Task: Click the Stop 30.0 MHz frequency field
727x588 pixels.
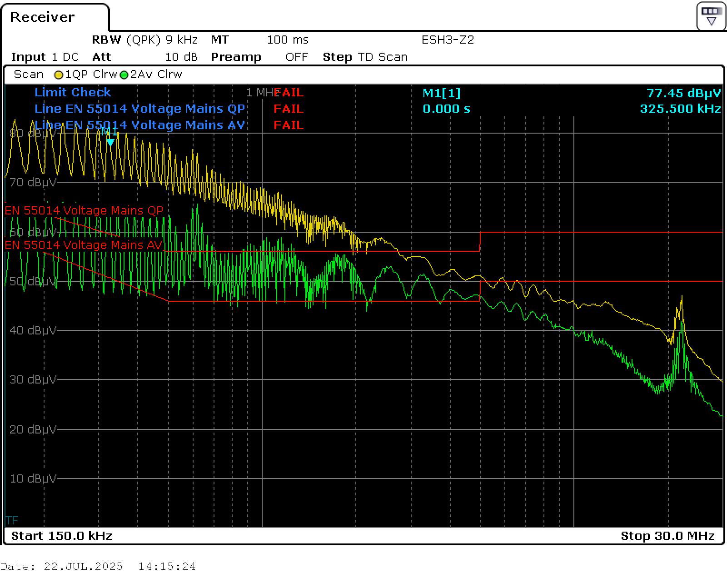Action: 667,536
